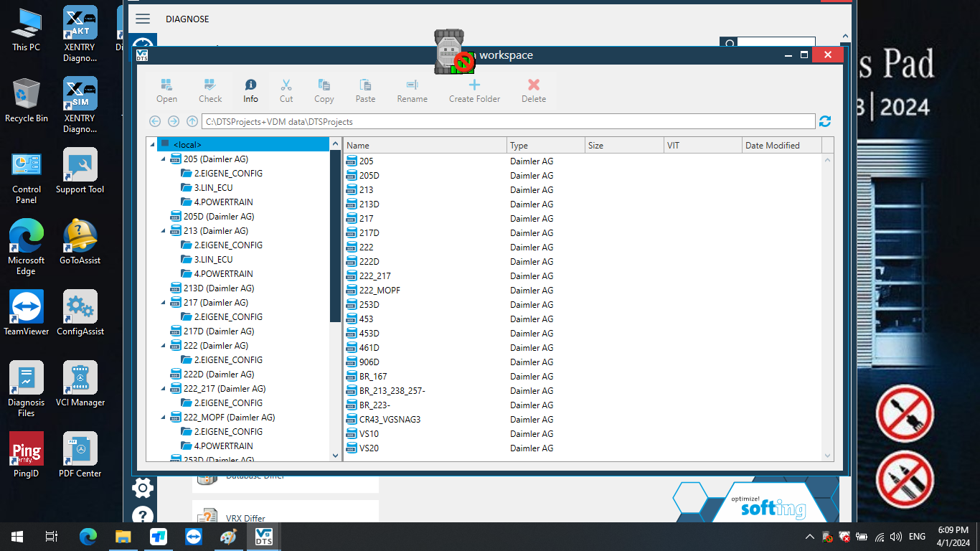Click the Check toolbar icon

coord(209,89)
